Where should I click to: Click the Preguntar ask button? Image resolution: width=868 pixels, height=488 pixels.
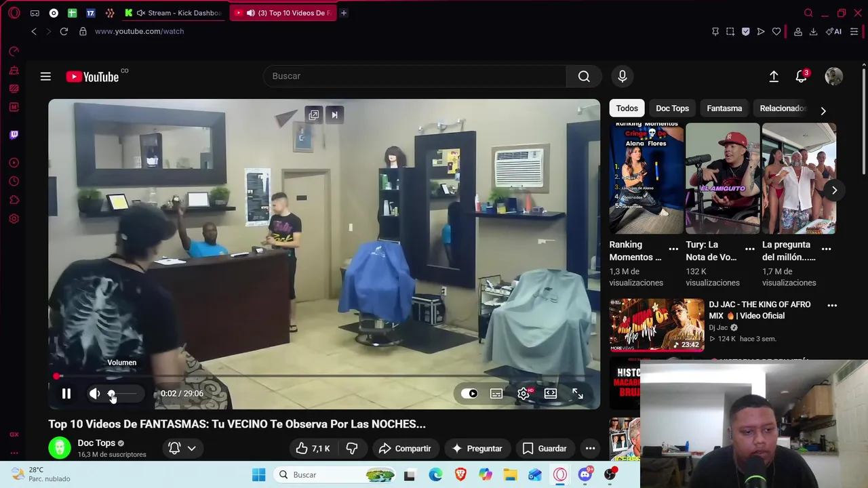[477, 448]
